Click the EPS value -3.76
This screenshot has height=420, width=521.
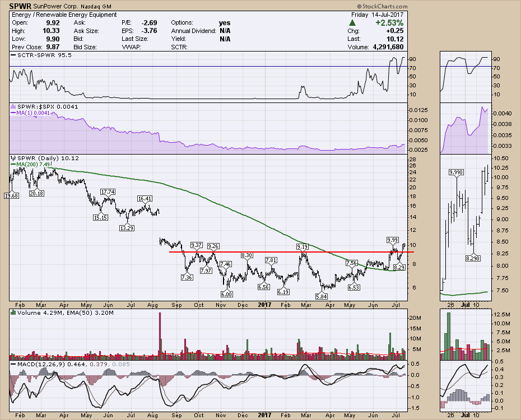tap(149, 31)
